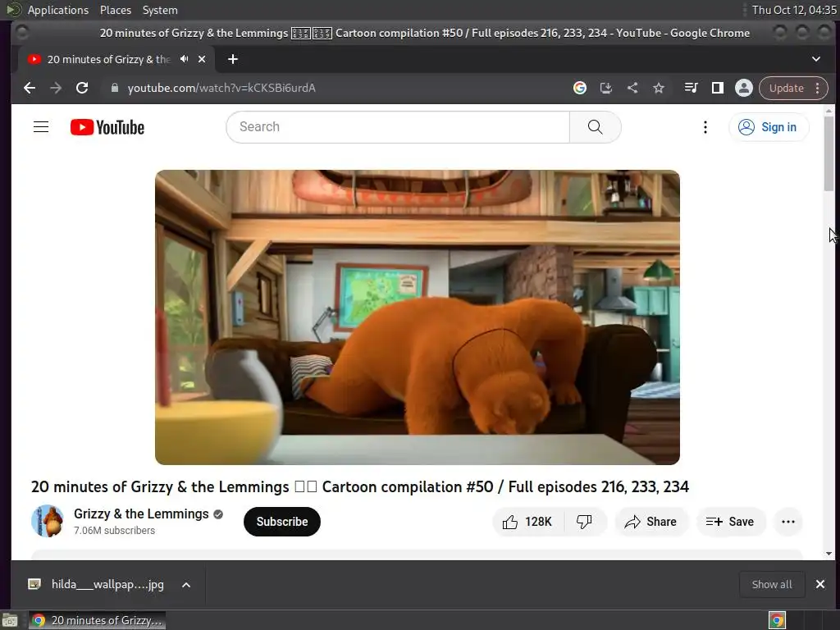Viewport: 840px width, 630px height.
Task: Select the 20 minutes of Grizzy tab
Action: [107, 59]
